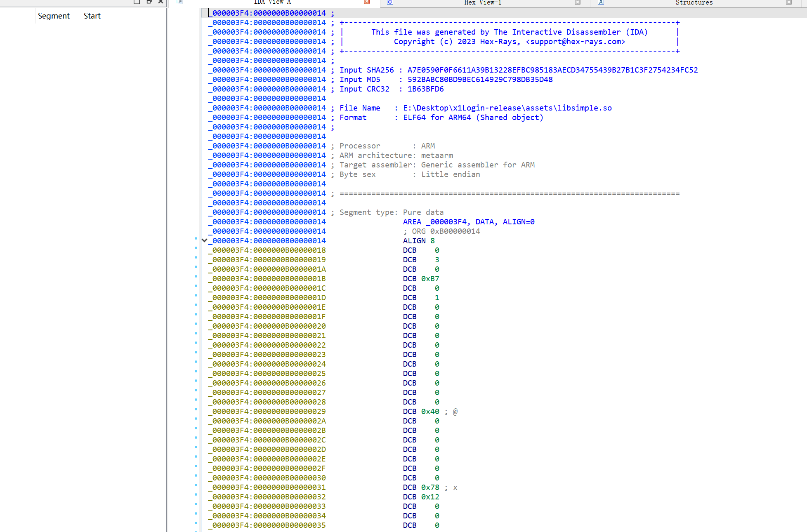Float the segments panel with undock icon
Screen dimensions: 807x532
click(149, 2)
